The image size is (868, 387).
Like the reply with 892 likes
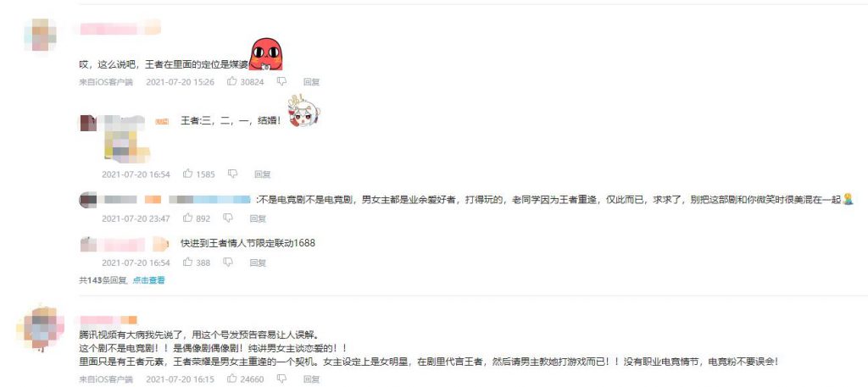188,218
